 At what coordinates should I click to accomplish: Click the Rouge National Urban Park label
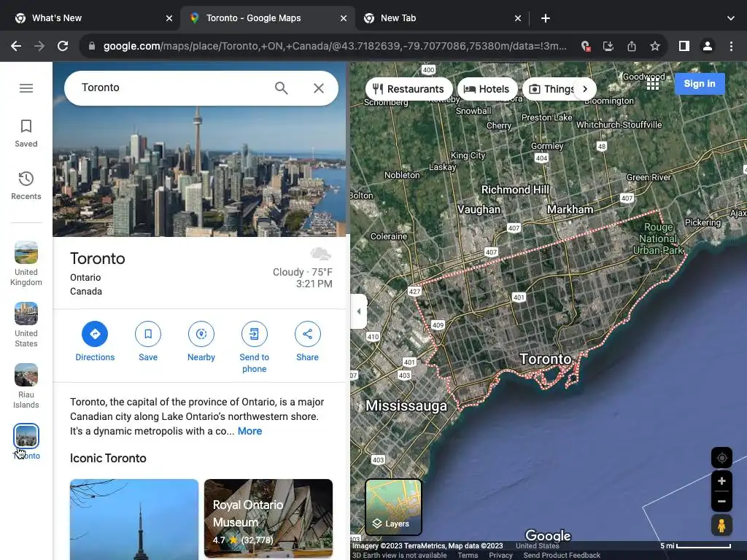tap(658, 238)
